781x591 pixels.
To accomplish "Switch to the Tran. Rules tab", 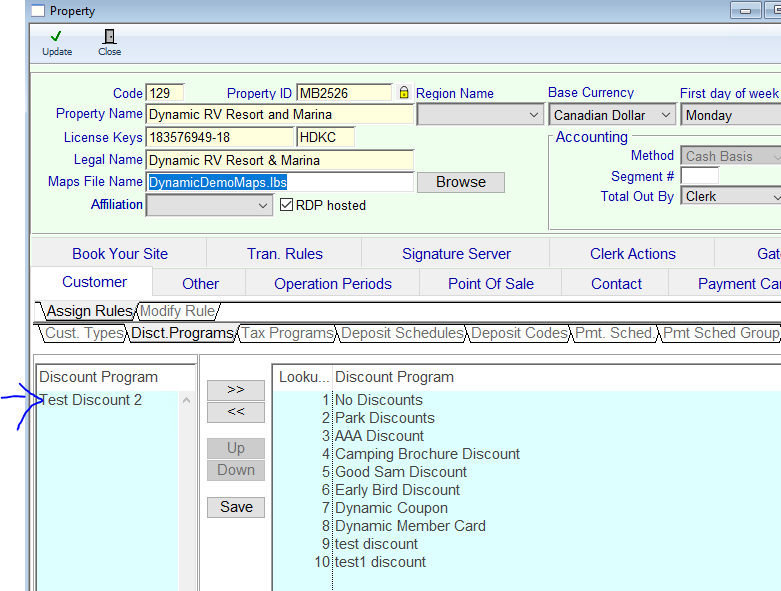I will click(284, 253).
